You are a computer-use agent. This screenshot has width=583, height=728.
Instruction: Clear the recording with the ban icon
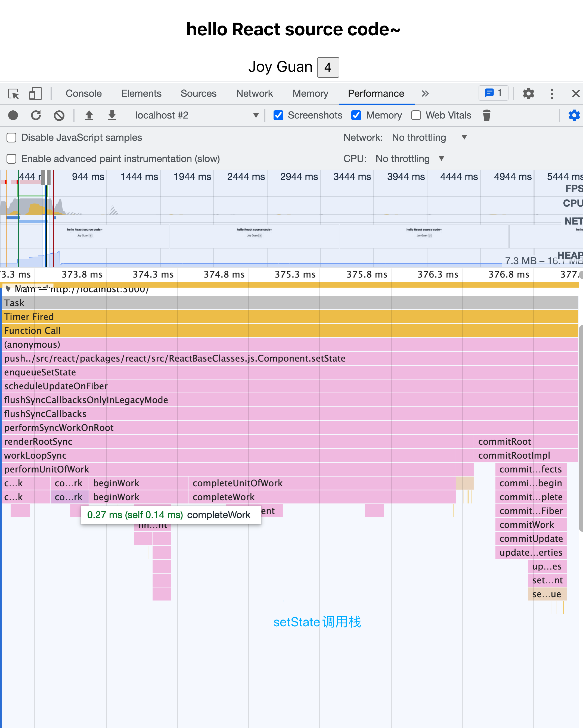(59, 116)
